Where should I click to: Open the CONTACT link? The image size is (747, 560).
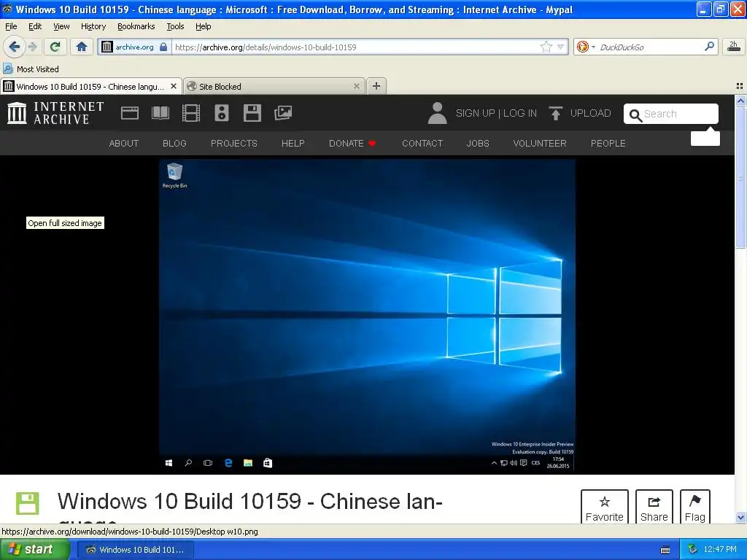pyautogui.click(x=422, y=144)
